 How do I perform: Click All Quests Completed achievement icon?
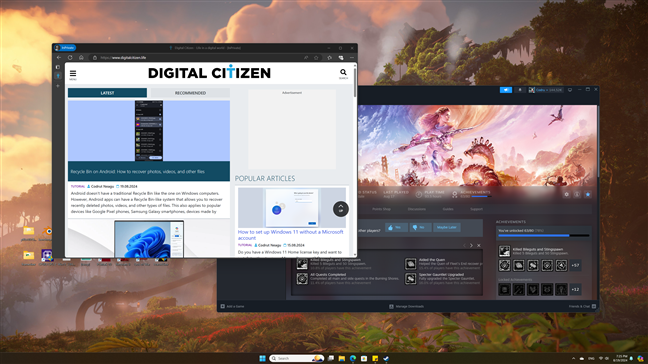[302, 278]
